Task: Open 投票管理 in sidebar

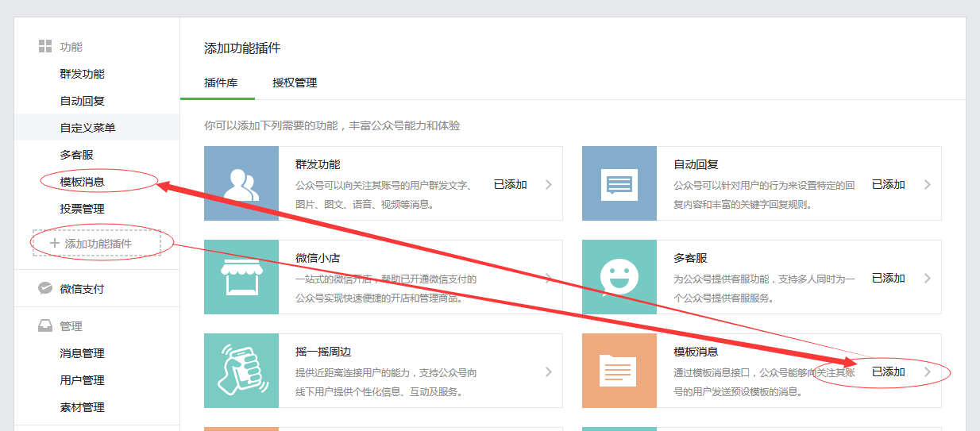Action: [82, 209]
